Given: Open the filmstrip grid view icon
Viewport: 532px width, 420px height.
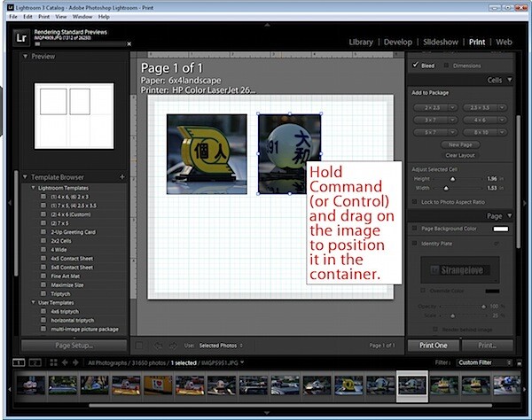Looking at the screenshot, I should (x=53, y=362).
